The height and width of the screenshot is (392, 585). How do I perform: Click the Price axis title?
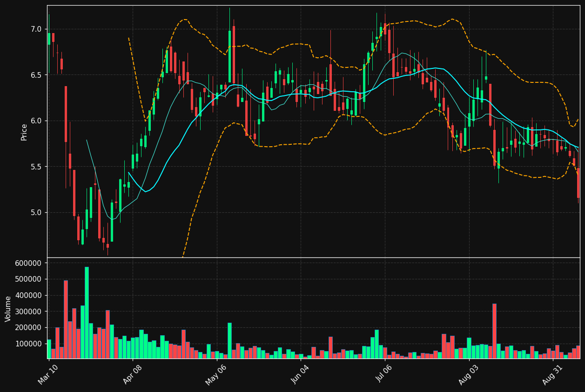pos(24,132)
